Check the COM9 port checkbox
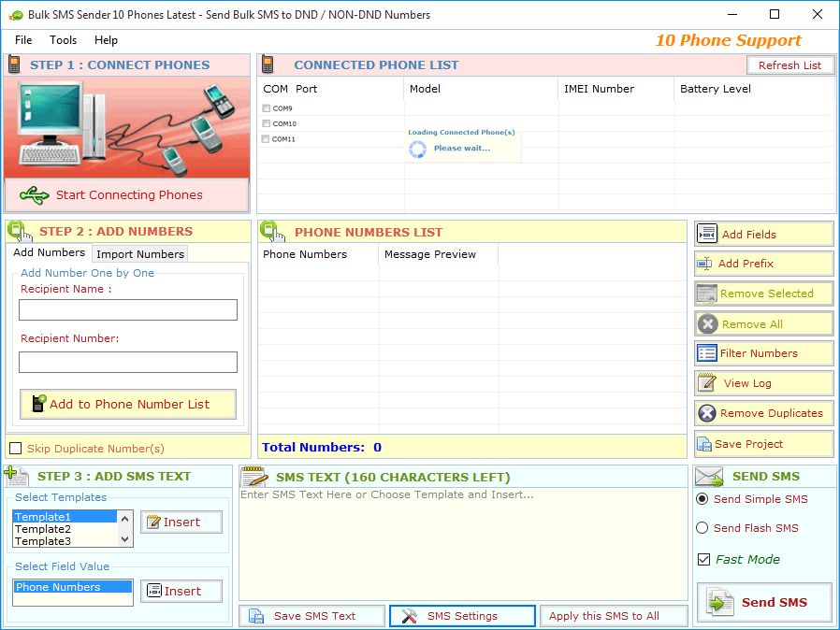The width and height of the screenshot is (840, 630). [x=267, y=108]
